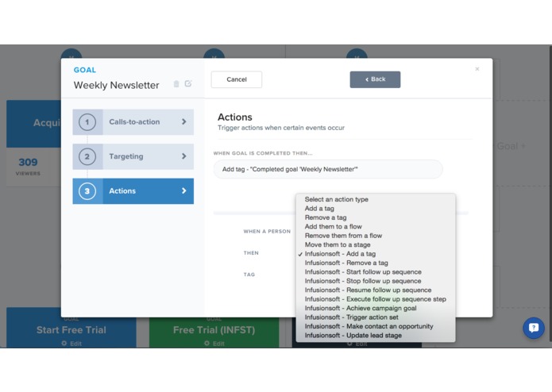
Task: Choose 'Remove them from a flow'
Action: click(376, 236)
